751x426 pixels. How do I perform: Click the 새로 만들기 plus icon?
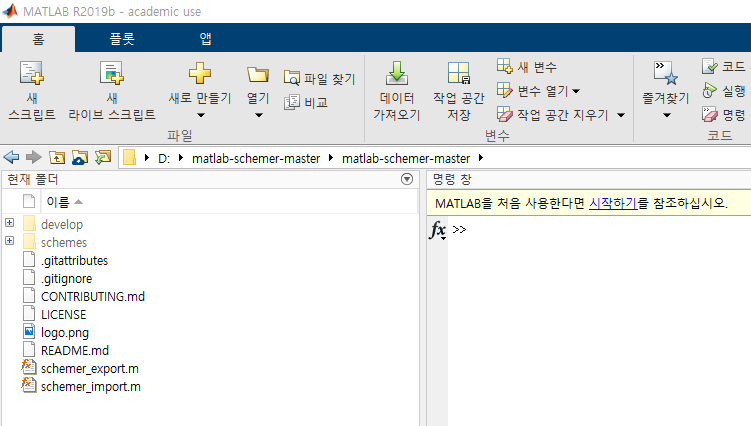click(x=200, y=73)
